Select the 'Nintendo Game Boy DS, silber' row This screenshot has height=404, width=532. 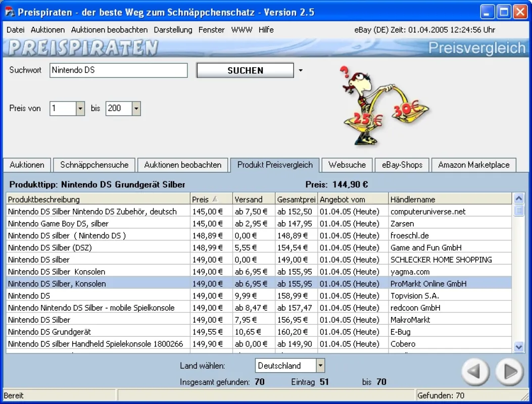click(259, 224)
